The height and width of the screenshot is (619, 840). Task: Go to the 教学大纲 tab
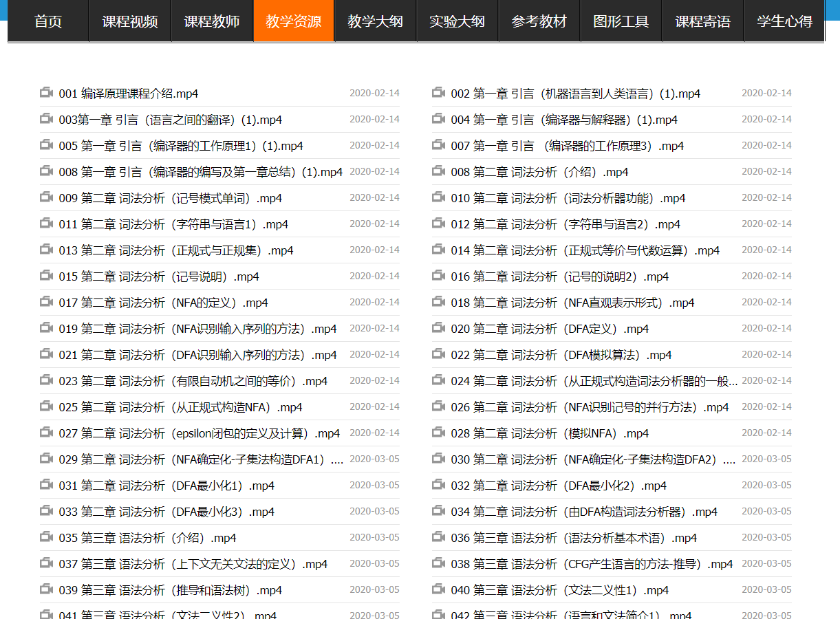tap(375, 21)
